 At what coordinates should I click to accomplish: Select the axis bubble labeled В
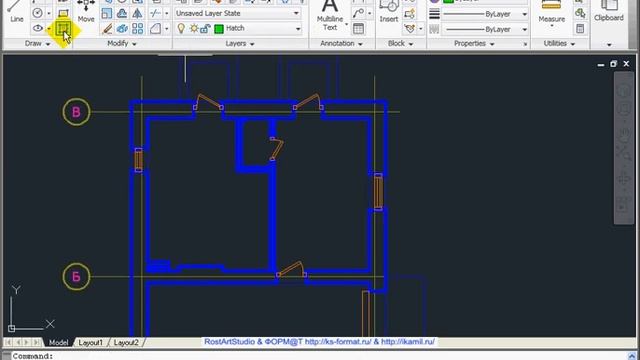coord(76,112)
